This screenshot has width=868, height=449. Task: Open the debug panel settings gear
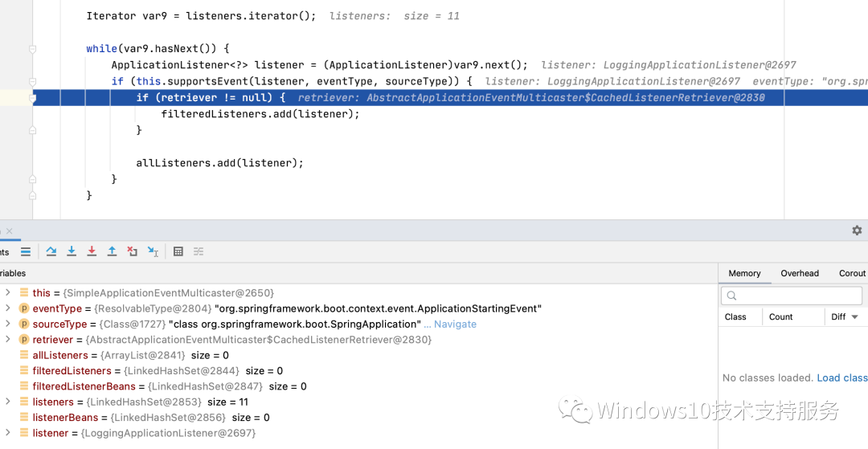[857, 231]
